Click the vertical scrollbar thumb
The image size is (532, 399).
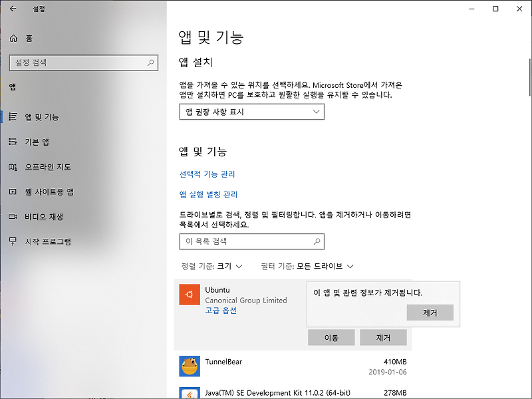[529, 77]
